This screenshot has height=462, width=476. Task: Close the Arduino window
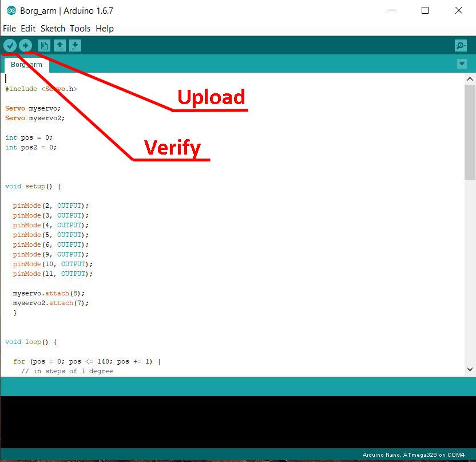click(x=459, y=10)
